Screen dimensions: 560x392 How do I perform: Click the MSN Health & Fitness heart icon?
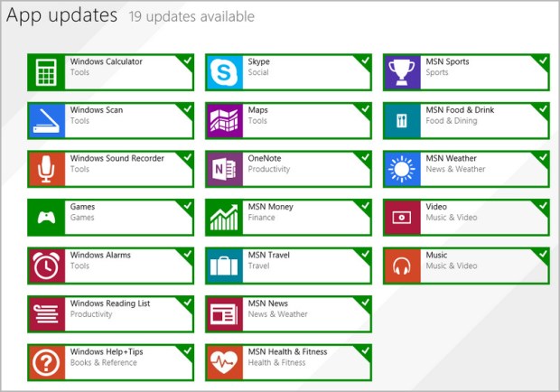click(x=223, y=362)
